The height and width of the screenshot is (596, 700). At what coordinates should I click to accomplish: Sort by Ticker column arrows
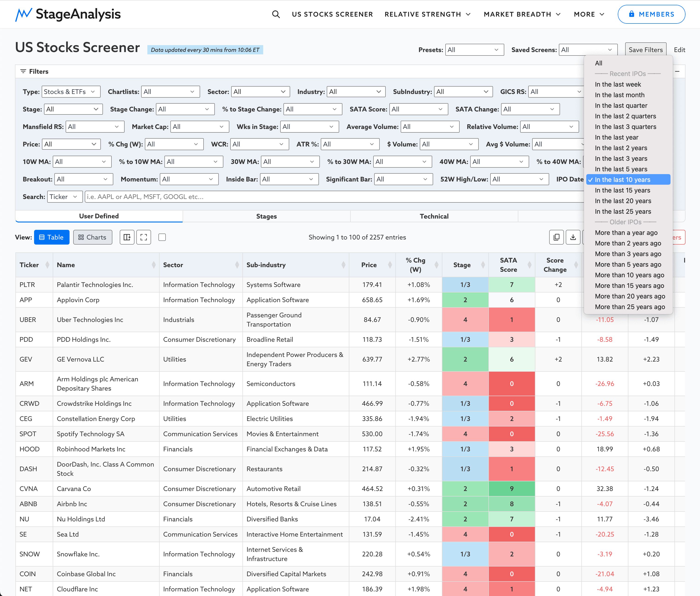[x=47, y=265]
